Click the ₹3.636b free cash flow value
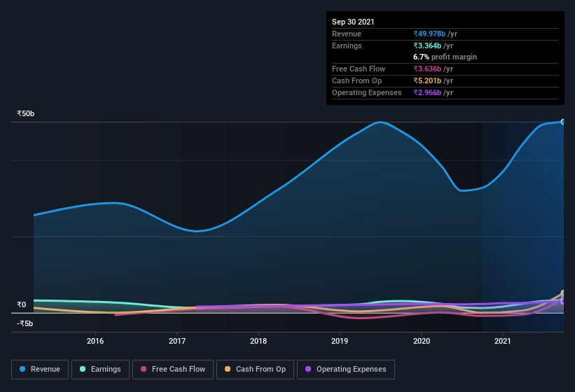Image resolution: width=575 pixels, height=392 pixels. [427, 69]
